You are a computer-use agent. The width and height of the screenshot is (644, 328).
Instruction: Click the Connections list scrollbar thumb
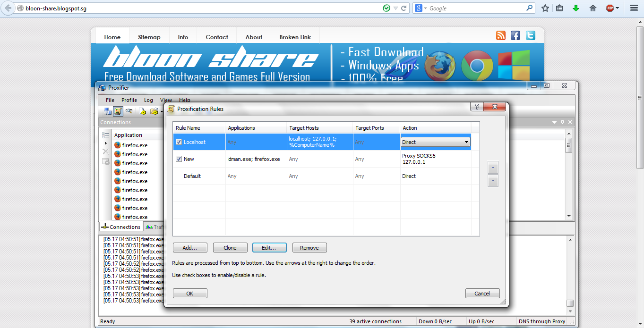tap(569, 145)
